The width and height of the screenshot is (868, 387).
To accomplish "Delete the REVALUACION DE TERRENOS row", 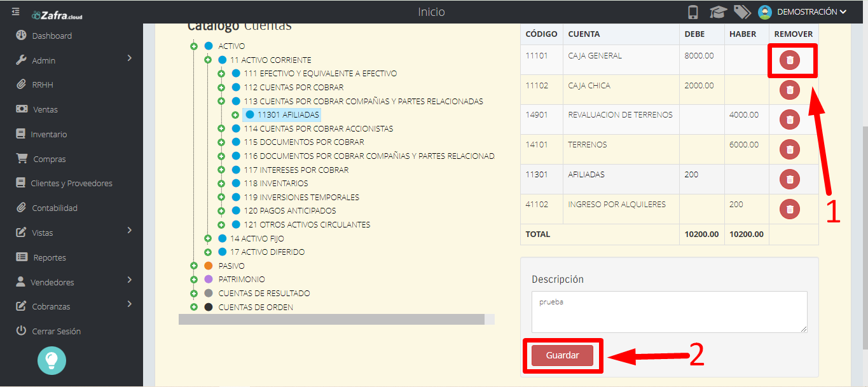I will (790, 119).
